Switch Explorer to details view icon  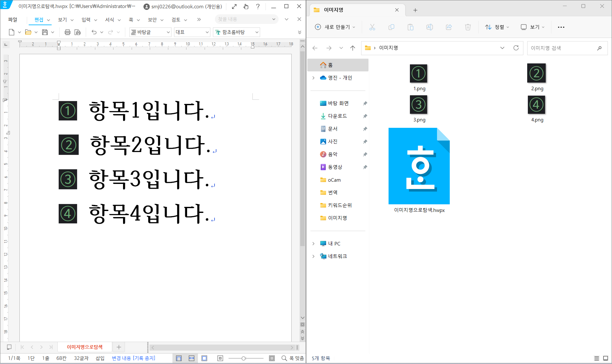point(597,358)
